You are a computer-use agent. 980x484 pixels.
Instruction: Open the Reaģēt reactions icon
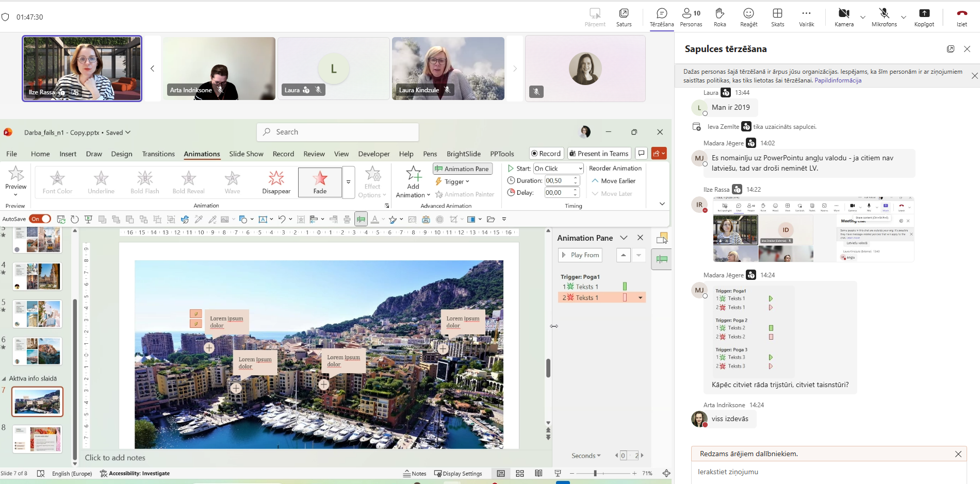pyautogui.click(x=748, y=14)
